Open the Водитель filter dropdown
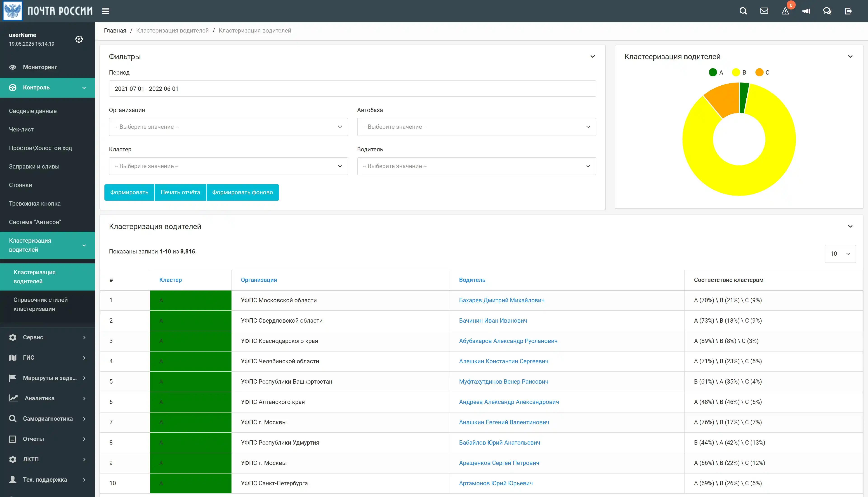Viewport: 868px width, 497px height. [x=476, y=166]
